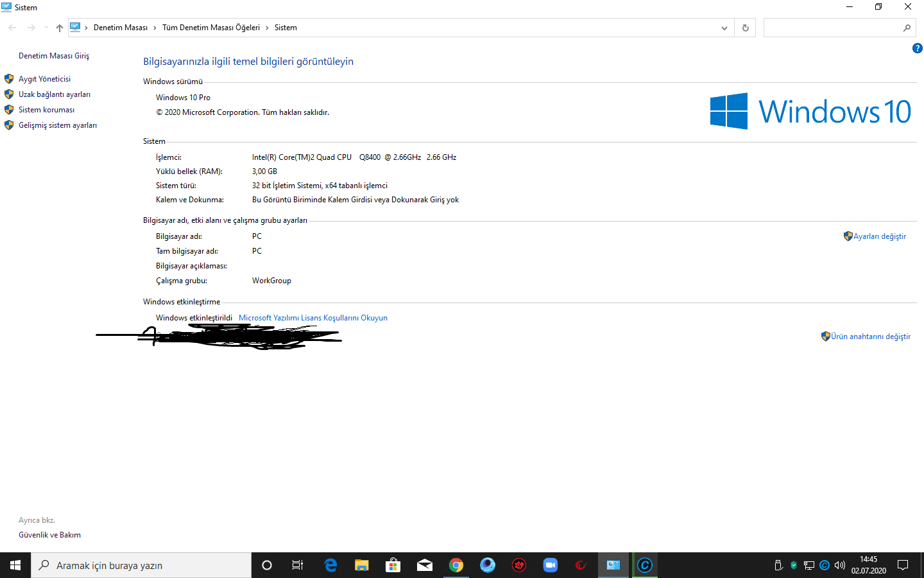
Task: Click the computer icon in address bar
Action: (x=75, y=27)
